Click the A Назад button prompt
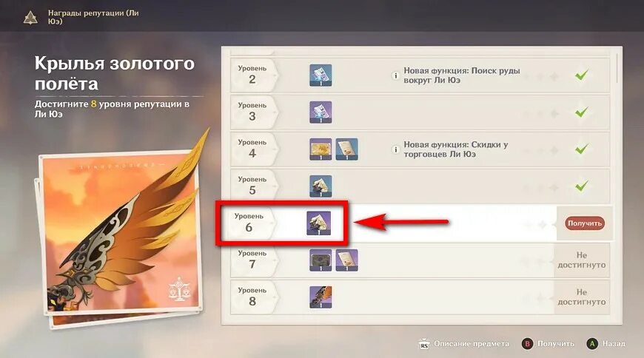The width and height of the screenshot is (644, 358). pos(606,344)
